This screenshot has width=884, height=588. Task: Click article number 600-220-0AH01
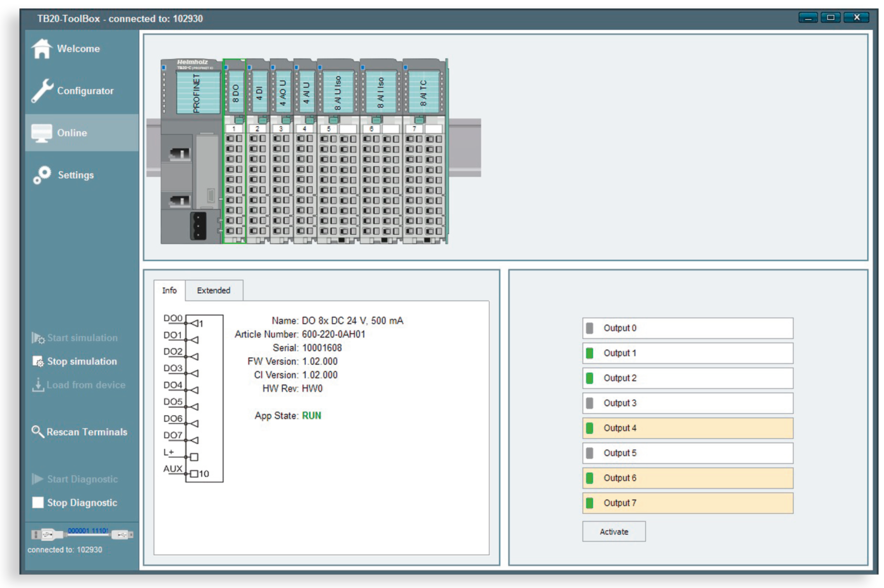[334, 334]
